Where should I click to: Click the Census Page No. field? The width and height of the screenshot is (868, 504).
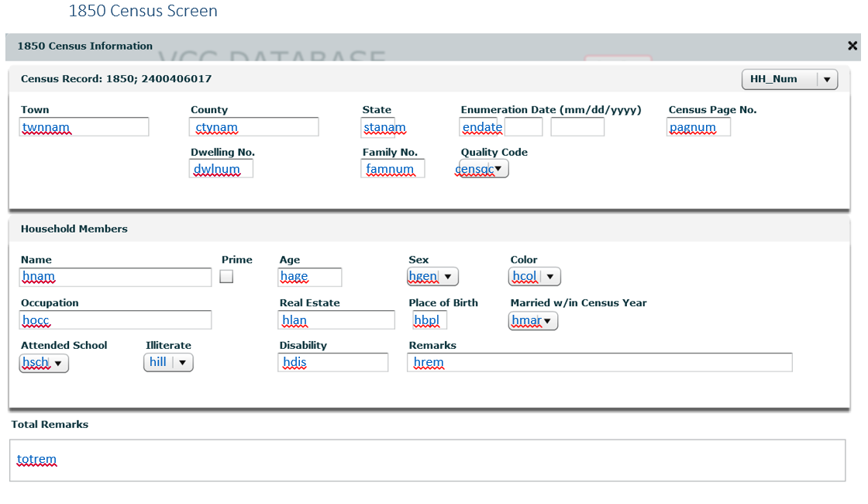[x=698, y=127]
